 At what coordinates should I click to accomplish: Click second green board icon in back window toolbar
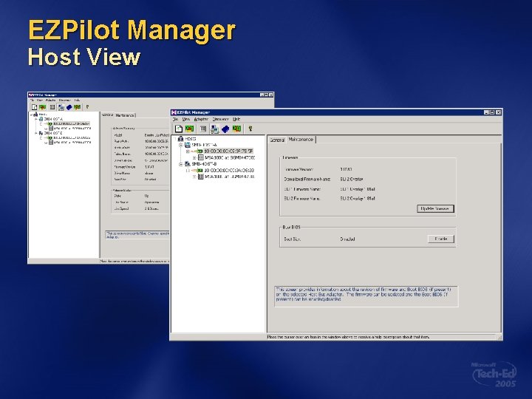(78, 107)
